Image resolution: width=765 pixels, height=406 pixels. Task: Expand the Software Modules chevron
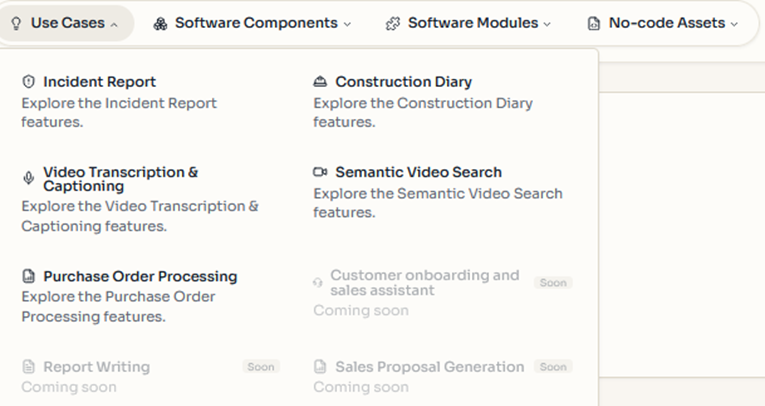(544, 24)
